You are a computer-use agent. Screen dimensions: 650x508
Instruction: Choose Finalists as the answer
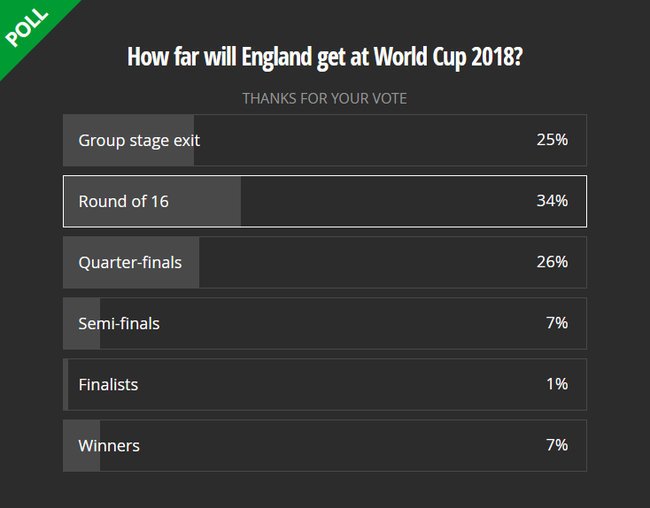pyautogui.click(x=325, y=384)
